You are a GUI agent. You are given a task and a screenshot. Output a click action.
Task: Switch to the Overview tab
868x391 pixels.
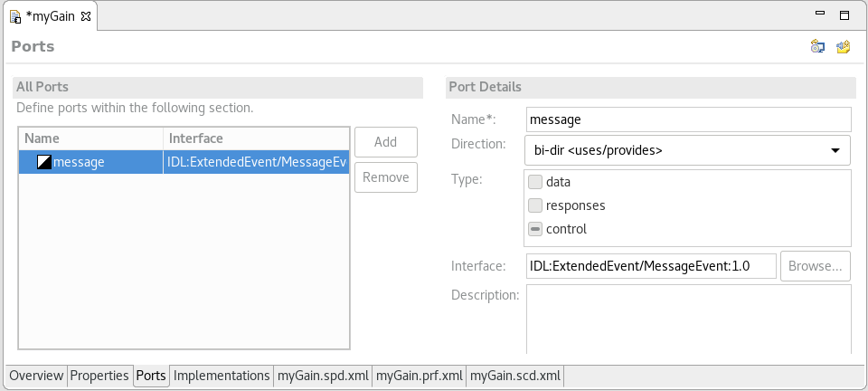[36, 376]
